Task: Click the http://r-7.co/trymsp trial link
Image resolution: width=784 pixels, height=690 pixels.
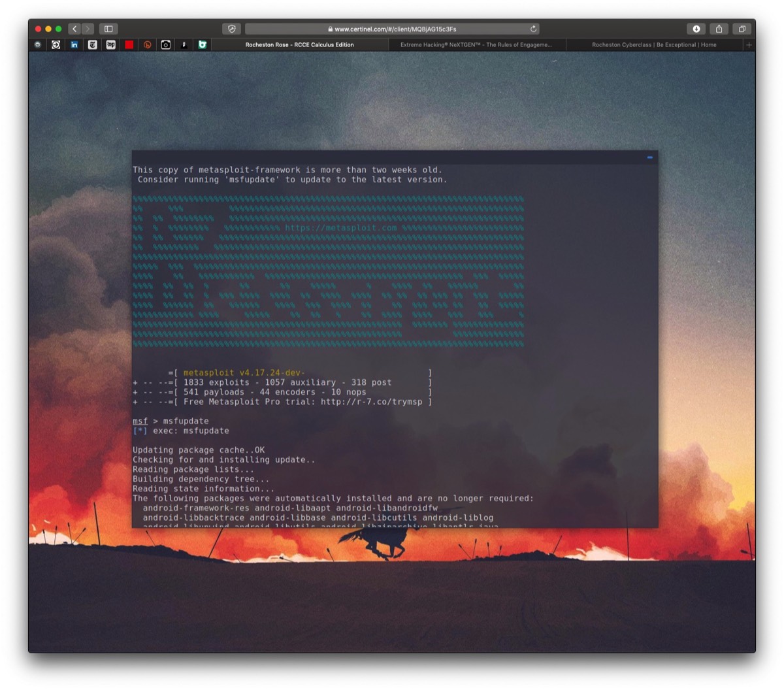Action: pyautogui.click(x=372, y=402)
